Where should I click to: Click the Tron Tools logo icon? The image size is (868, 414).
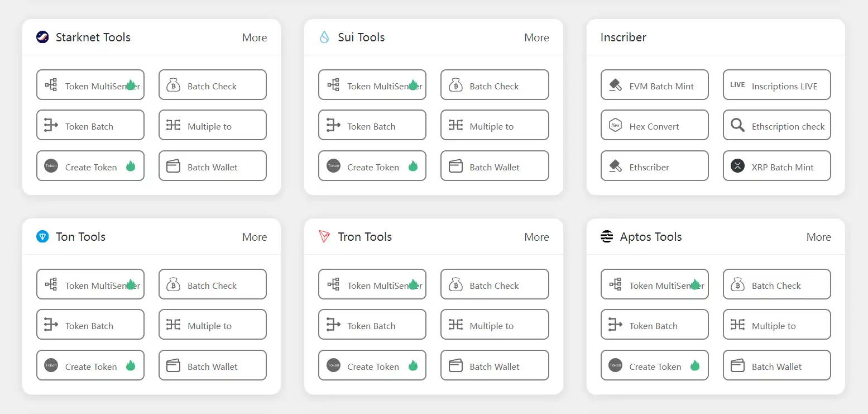point(324,237)
